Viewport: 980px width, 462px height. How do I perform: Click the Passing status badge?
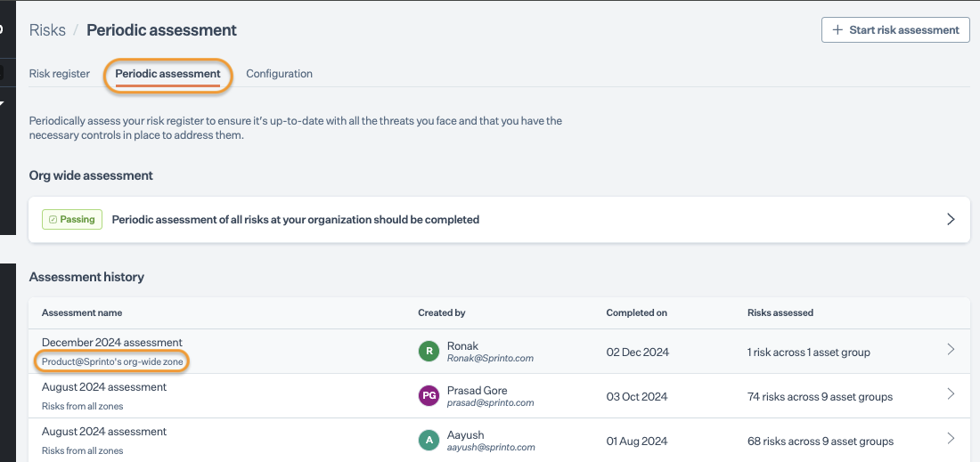pos(72,220)
